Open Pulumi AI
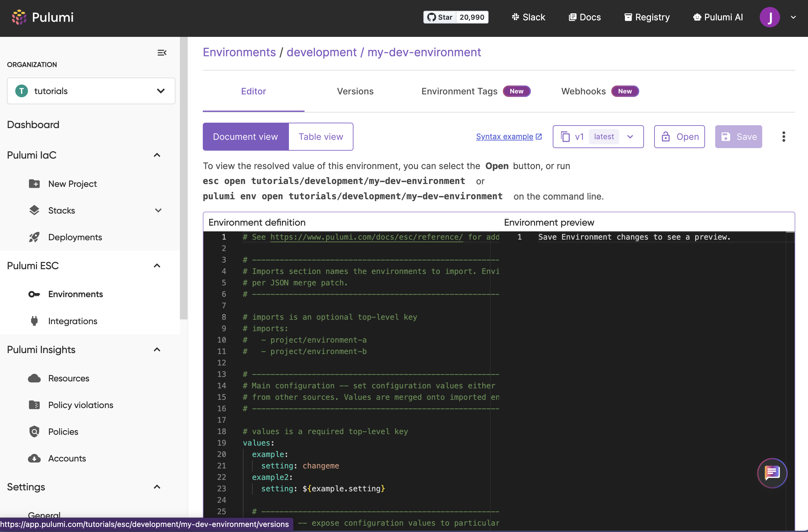 [x=718, y=17]
